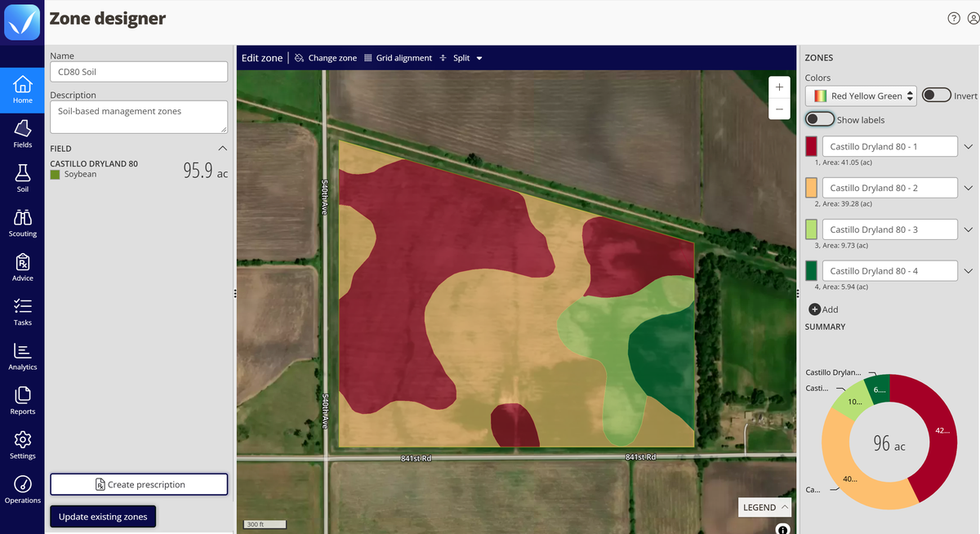
Task: Open Analytics section in sidebar
Action: pyautogui.click(x=23, y=356)
